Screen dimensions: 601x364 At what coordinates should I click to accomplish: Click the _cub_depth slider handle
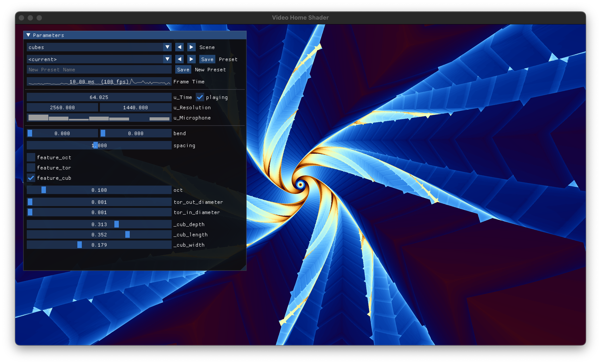pyautogui.click(x=117, y=224)
